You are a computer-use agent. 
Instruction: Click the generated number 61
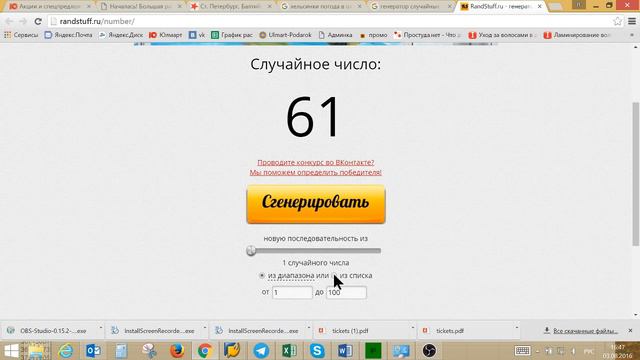click(x=313, y=117)
